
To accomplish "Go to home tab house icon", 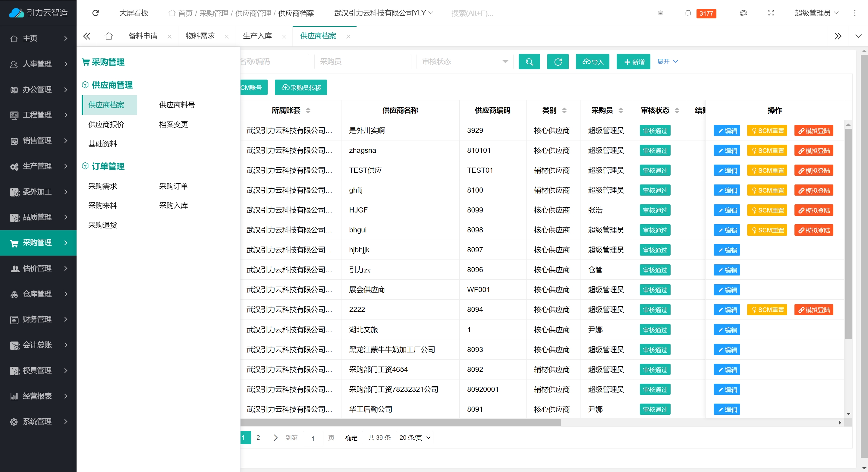I will [108, 36].
